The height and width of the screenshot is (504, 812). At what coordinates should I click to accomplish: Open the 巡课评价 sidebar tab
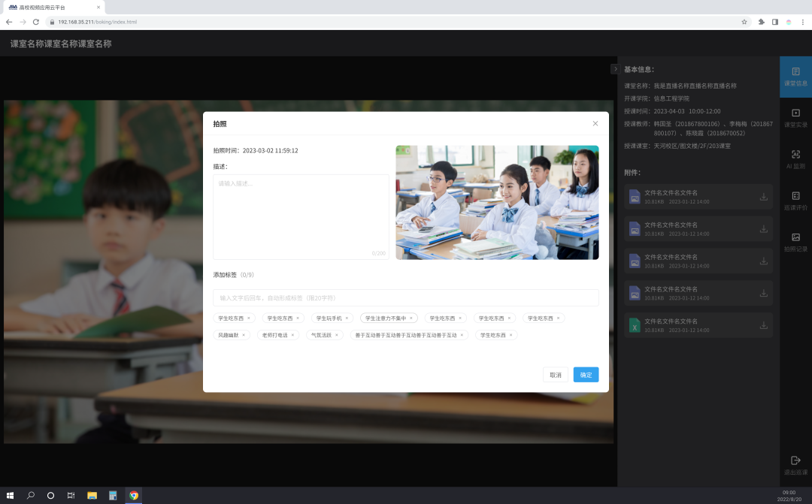tap(795, 201)
